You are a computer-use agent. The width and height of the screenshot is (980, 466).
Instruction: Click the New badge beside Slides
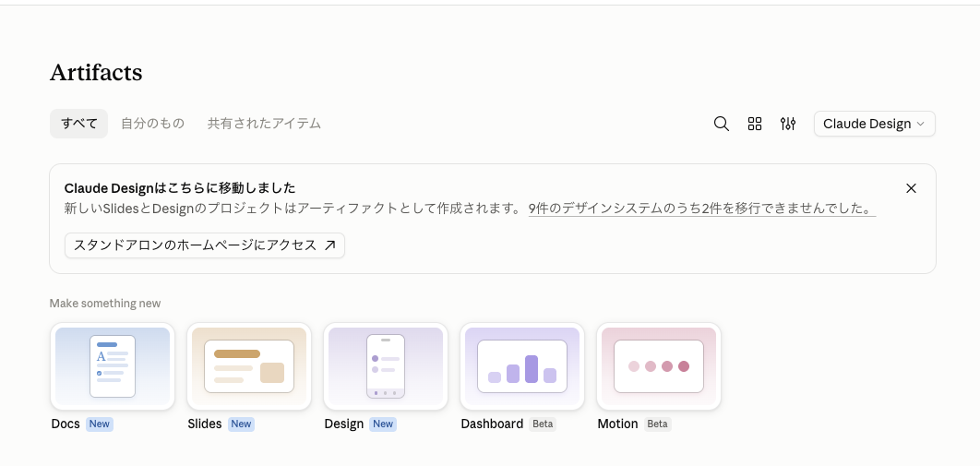click(x=241, y=424)
